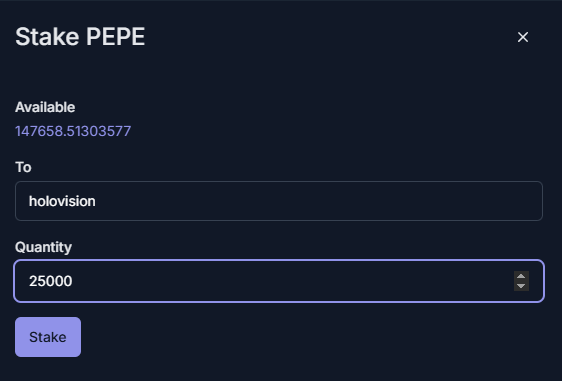The width and height of the screenshot is (562, 381).
Task: Increase Quantity with the up arrow
Action: [521, 276]
